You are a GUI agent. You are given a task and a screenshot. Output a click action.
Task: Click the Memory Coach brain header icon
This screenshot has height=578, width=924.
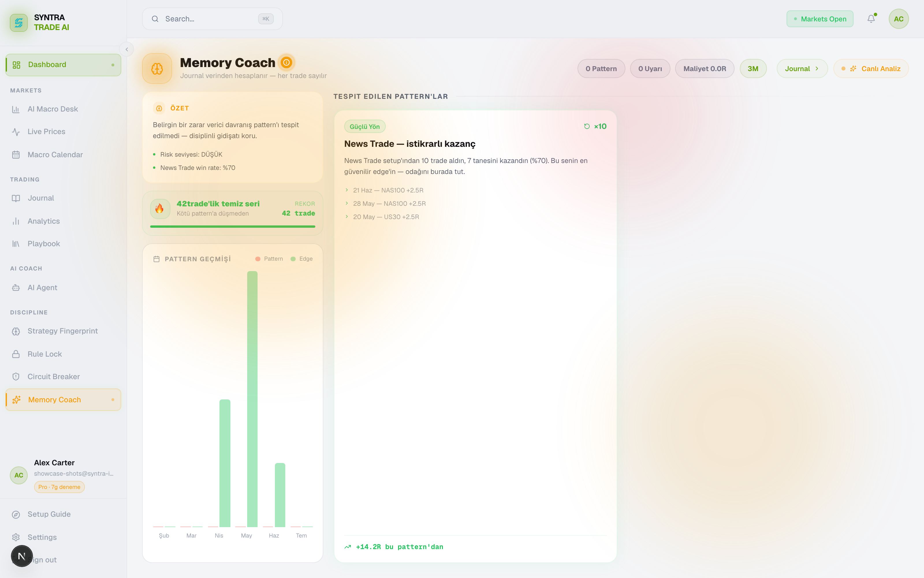coord(157,68)
